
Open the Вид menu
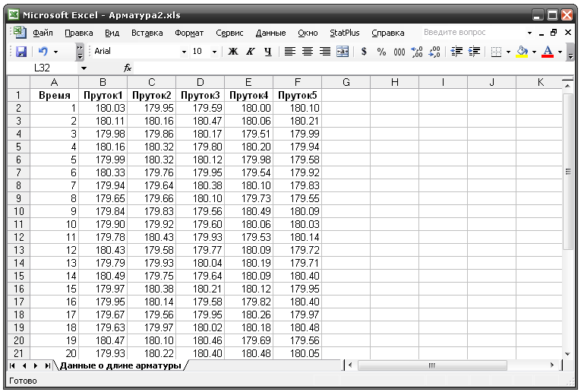click(x=112, y=33)
